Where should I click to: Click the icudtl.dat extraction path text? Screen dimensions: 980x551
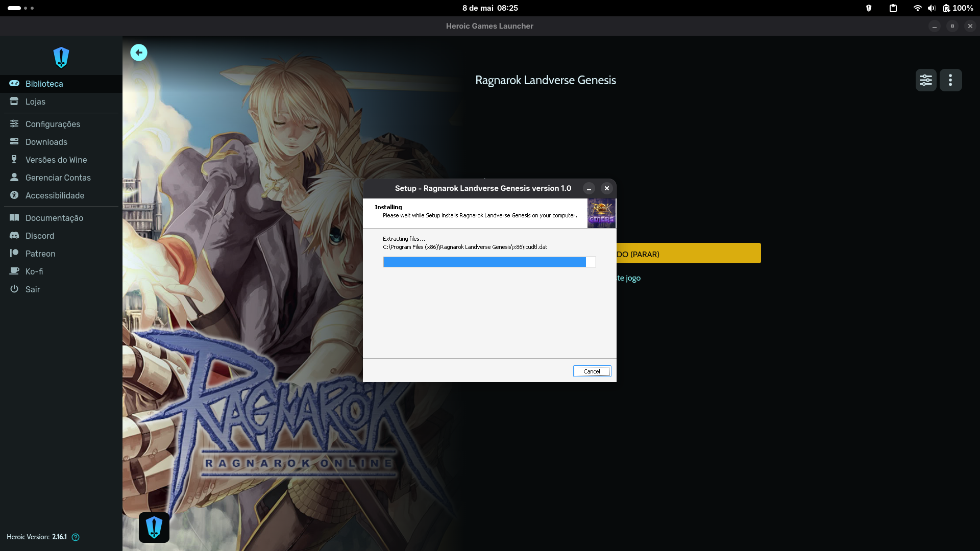465,247
